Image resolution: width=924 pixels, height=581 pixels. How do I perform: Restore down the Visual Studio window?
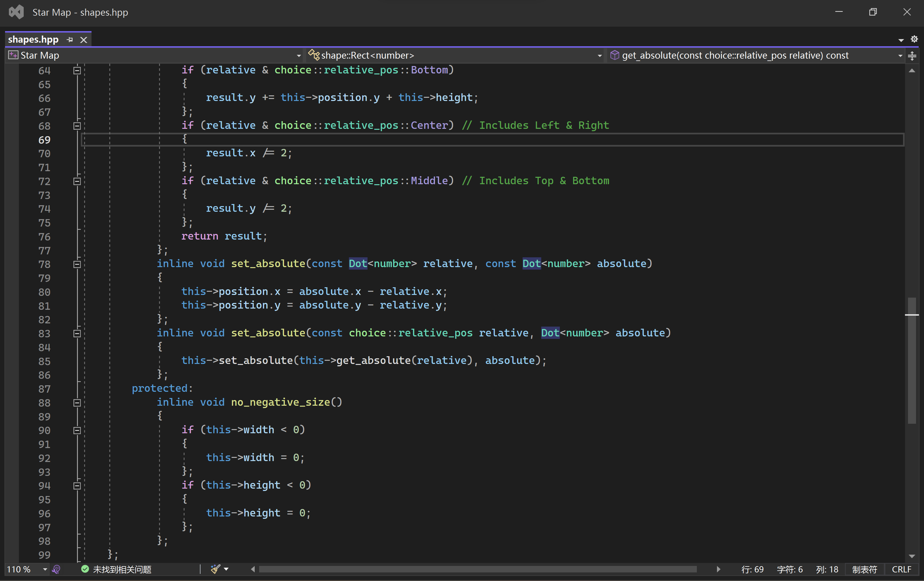873,12
